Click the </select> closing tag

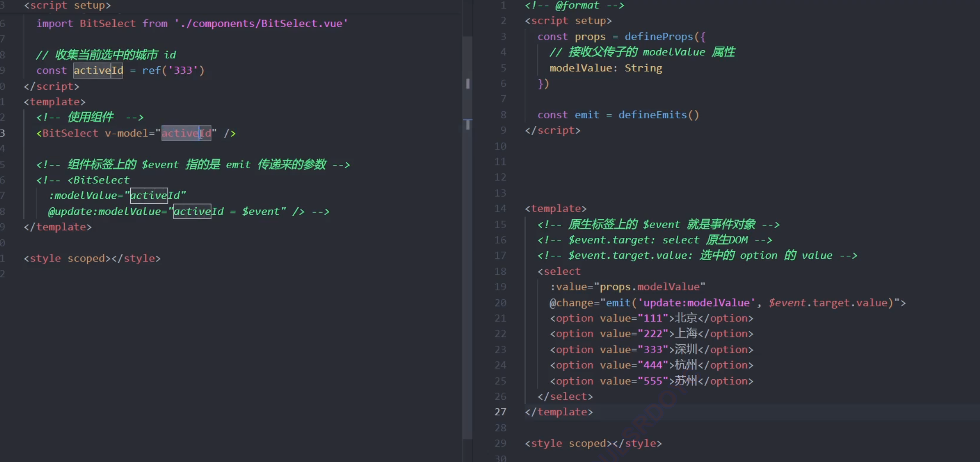pos(565,397)
